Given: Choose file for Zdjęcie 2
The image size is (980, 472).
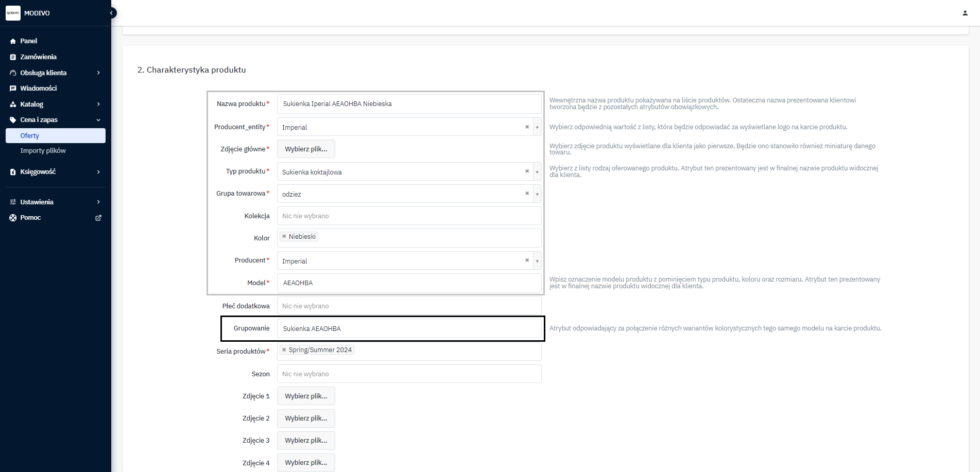Looking at the screenshot, I should point(306,418).
